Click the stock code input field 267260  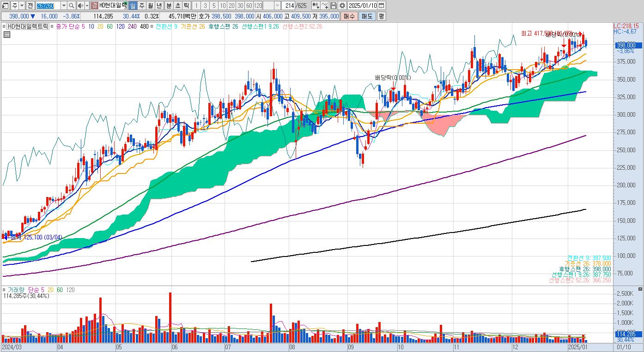(48, 6)
